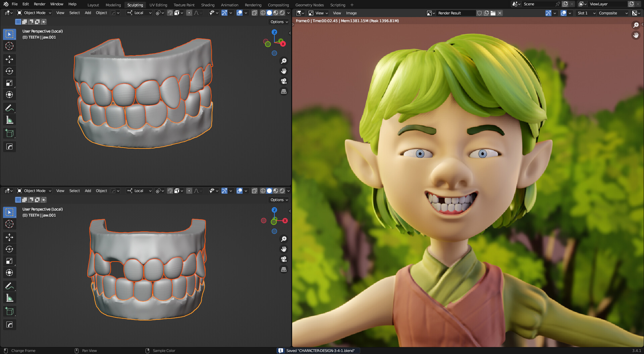Screen dimensions: 644x354
Task: Select the Annotate tool
Action: 9,108
